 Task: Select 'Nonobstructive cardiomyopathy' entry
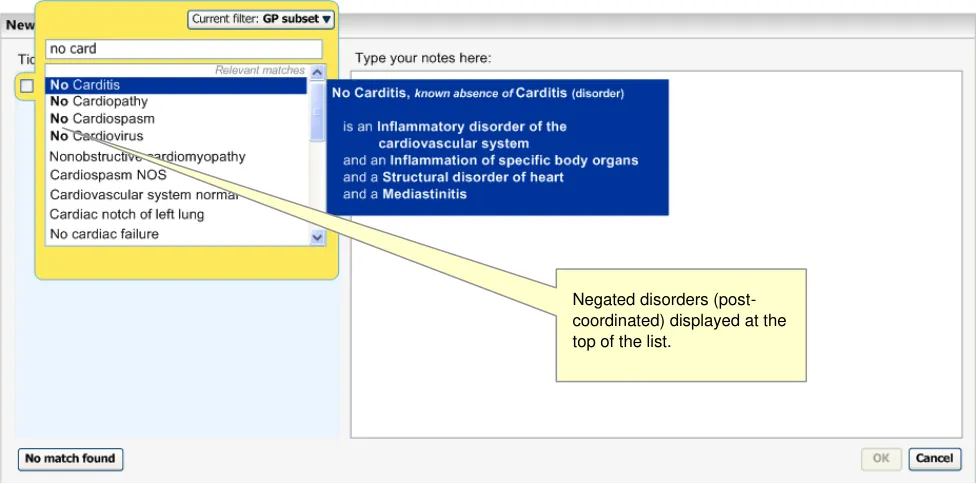pyautogui.click(x=147, y=156)
